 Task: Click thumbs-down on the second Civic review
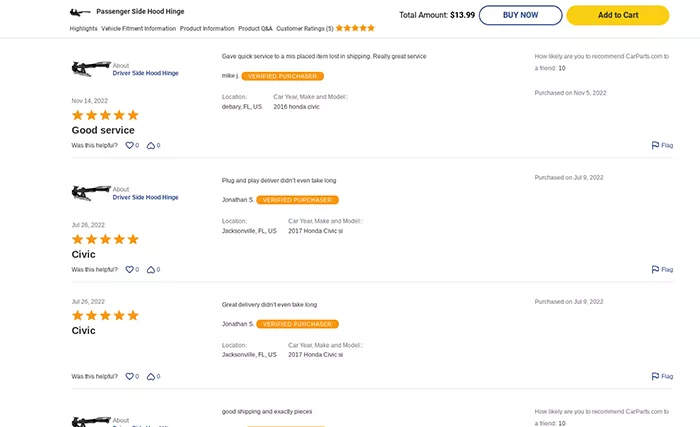(151, 376)
